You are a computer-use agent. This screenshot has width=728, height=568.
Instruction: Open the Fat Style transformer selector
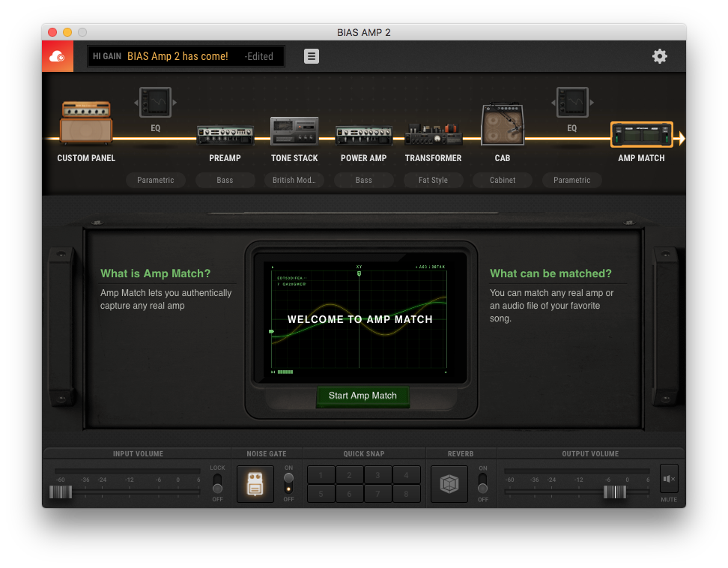(x=433, y=180)
